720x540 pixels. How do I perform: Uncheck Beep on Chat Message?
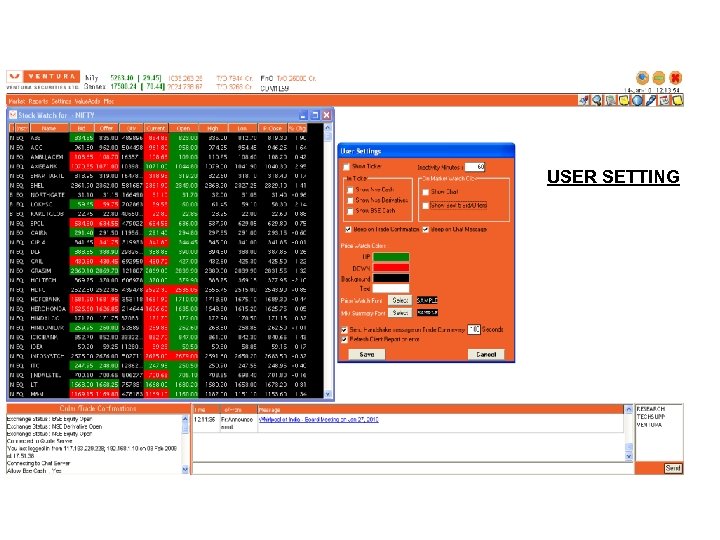tap(425, 229)
